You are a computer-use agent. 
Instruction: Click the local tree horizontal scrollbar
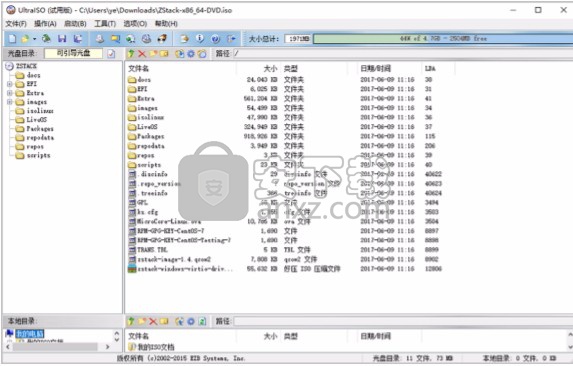tap(55, 347)
